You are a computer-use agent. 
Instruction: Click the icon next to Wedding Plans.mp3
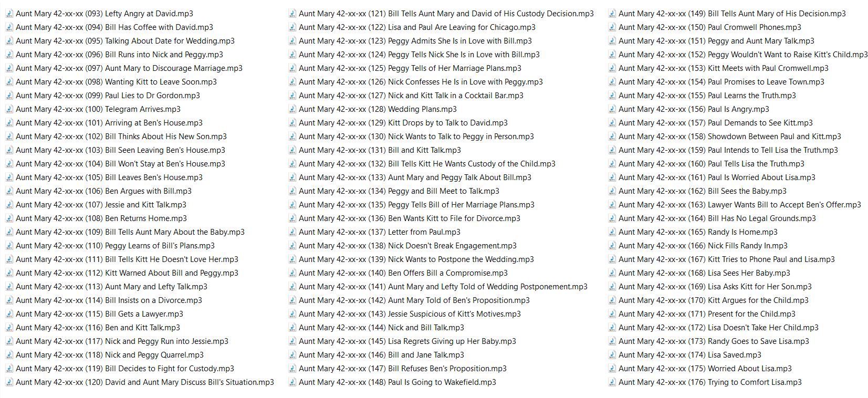(x=292, y=109)
